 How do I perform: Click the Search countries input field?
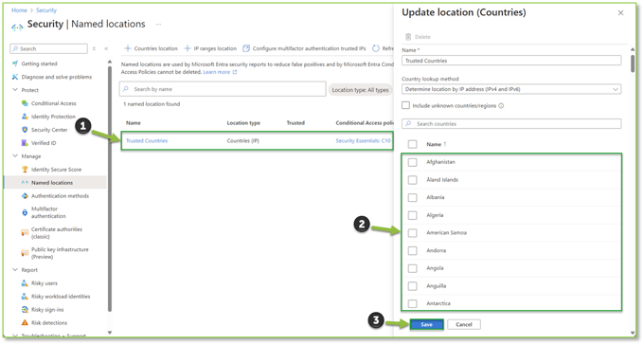(511, 124)
